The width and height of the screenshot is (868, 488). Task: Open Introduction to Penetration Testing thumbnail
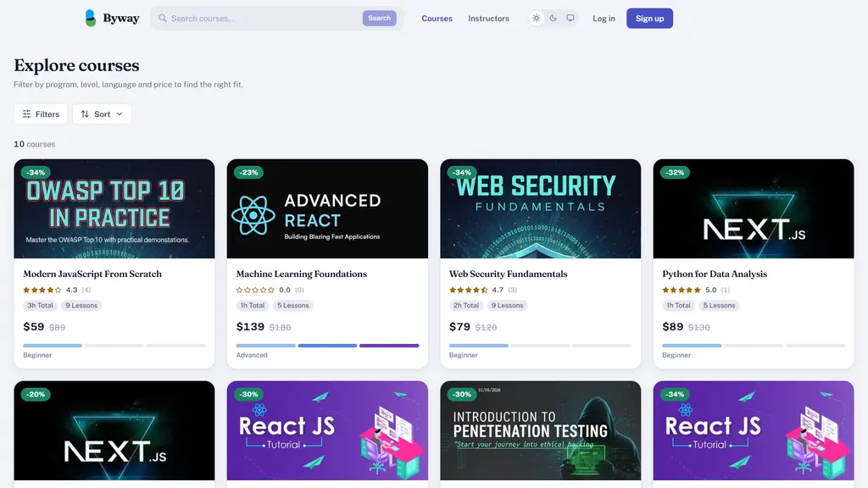click(x=540, y=430)
